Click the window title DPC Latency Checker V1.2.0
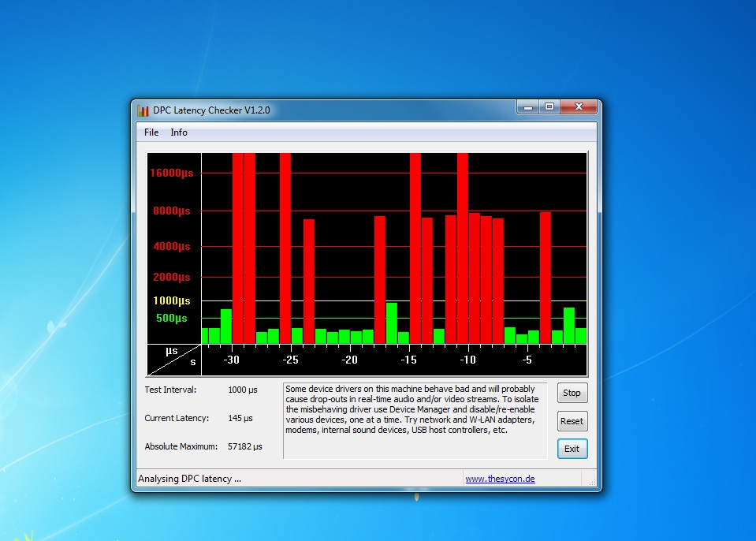This screenshot has width=756, height=541. (x=211, y=110)
